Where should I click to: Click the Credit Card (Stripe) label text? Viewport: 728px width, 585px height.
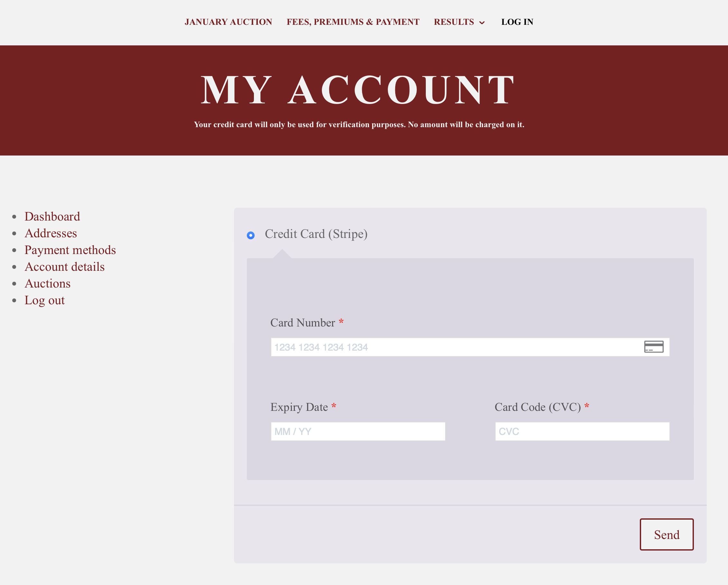click(316, 234)
